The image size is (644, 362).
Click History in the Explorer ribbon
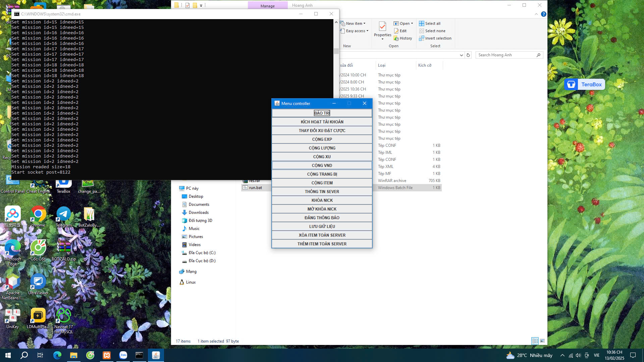coord(403,38)
